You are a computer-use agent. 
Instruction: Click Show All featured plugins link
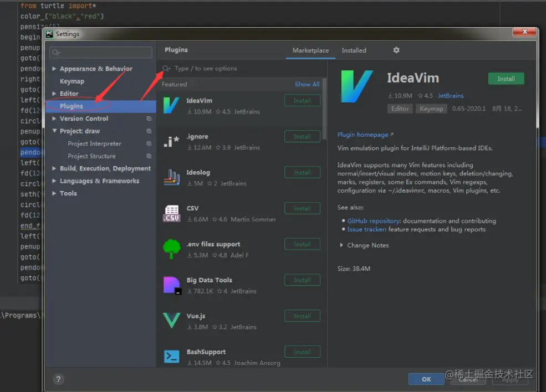point(307,84)
